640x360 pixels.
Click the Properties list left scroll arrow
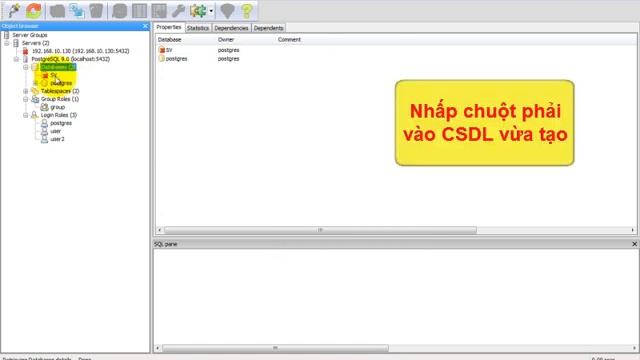(x=160, y=230)
